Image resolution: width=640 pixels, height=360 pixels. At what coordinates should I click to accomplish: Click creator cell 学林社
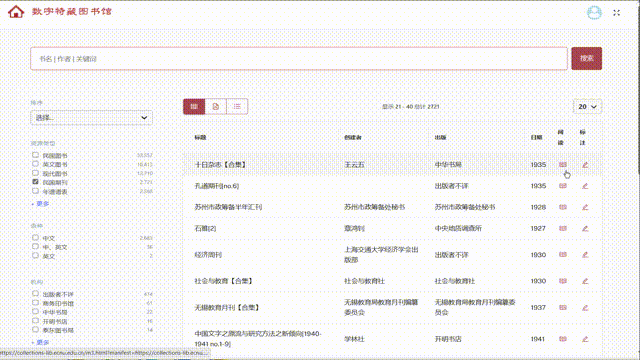click(x=354, y=339)
